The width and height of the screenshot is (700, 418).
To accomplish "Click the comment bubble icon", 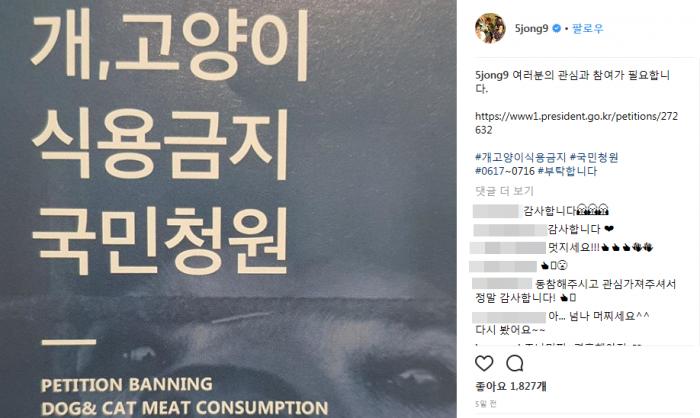I will (515, 364).
